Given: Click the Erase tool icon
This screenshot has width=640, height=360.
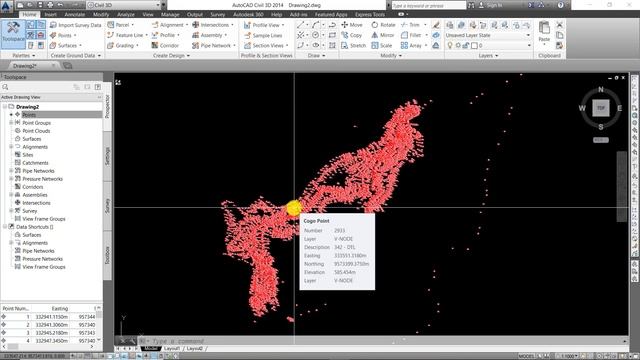Looking at the screenshot, I should point(436,25).
